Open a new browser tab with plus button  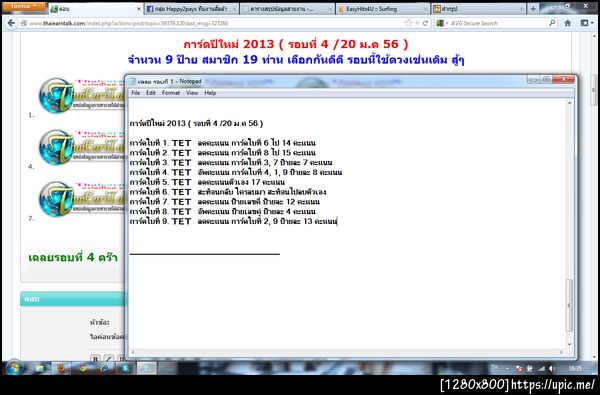coord(533,9)
